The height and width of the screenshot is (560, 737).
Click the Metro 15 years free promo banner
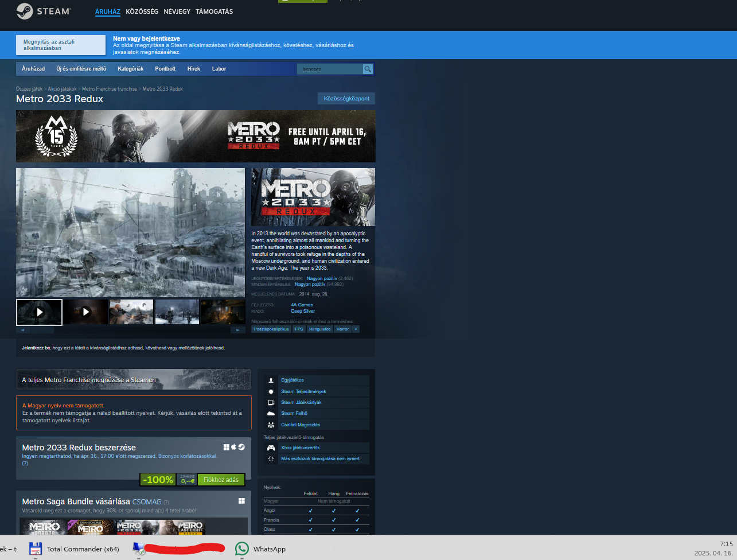click(196, 136)
